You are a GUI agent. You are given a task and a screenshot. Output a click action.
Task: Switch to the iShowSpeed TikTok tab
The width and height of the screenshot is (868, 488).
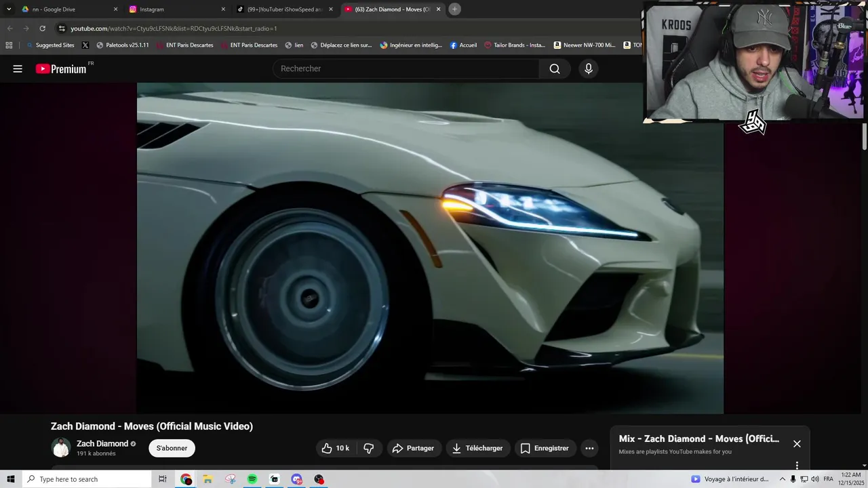pyautogui.click(x=285, y=9)
